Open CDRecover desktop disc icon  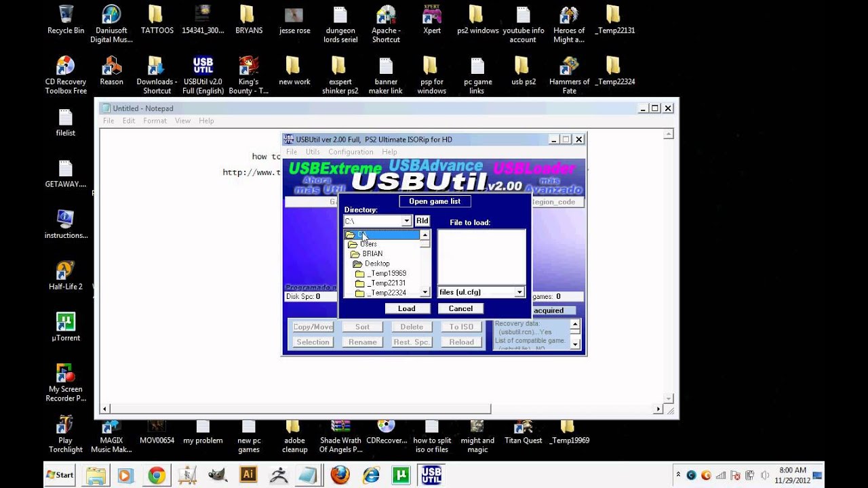[386, 430]
